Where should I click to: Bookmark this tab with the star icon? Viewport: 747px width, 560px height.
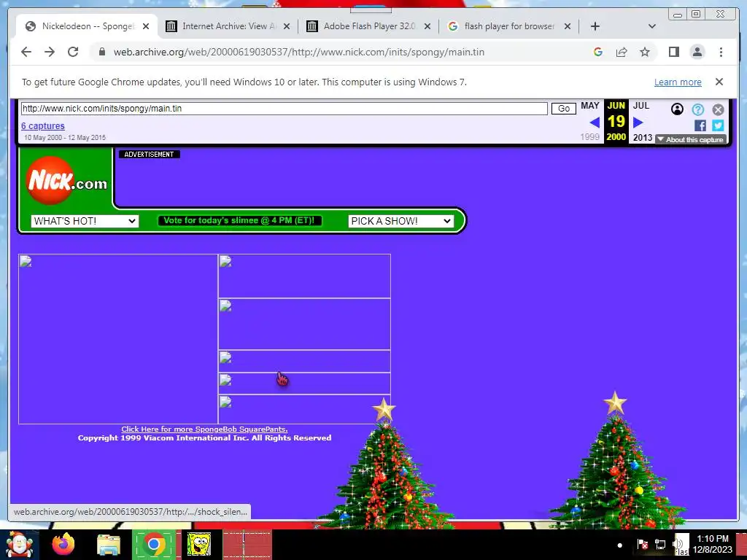click(645, 52)
